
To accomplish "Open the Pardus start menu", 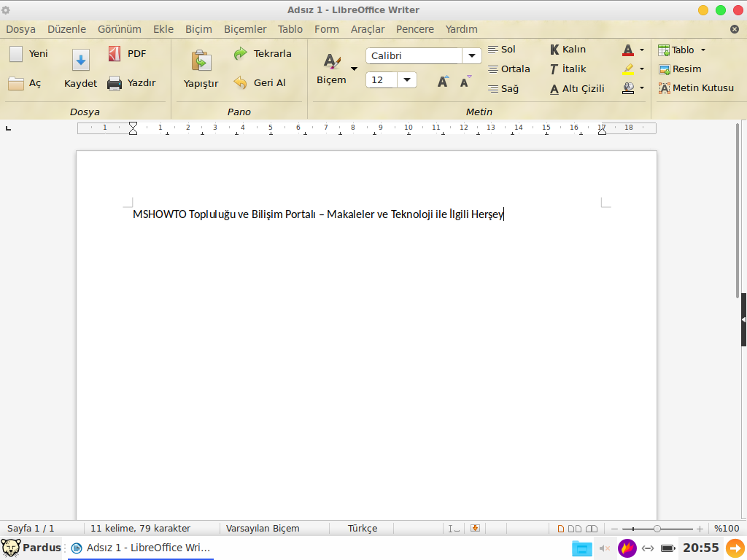I will (x=31, y=548).
